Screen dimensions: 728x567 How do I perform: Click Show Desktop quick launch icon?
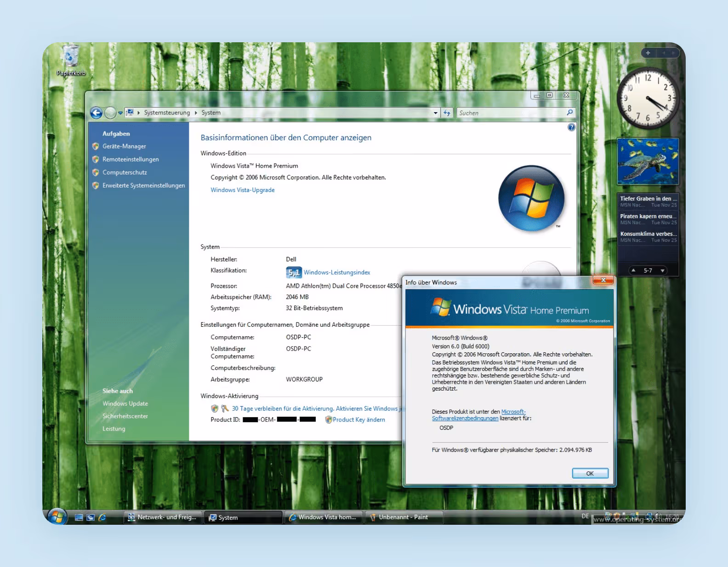pos(79,517)
